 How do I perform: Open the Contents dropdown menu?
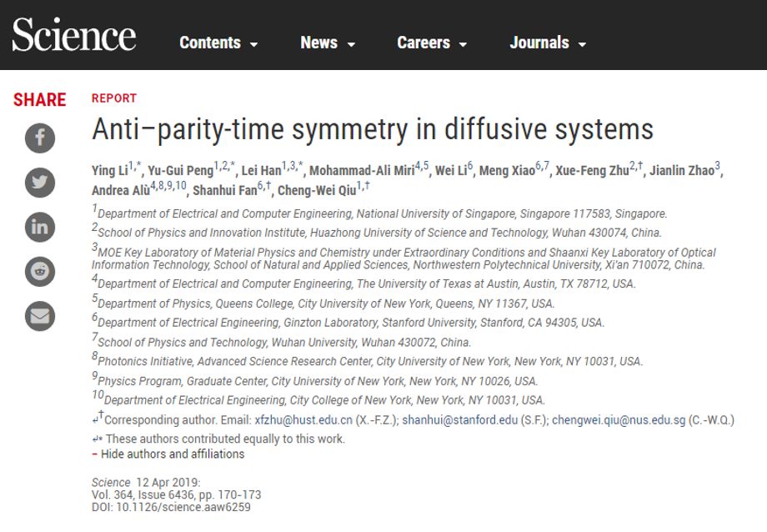point(218,43)
